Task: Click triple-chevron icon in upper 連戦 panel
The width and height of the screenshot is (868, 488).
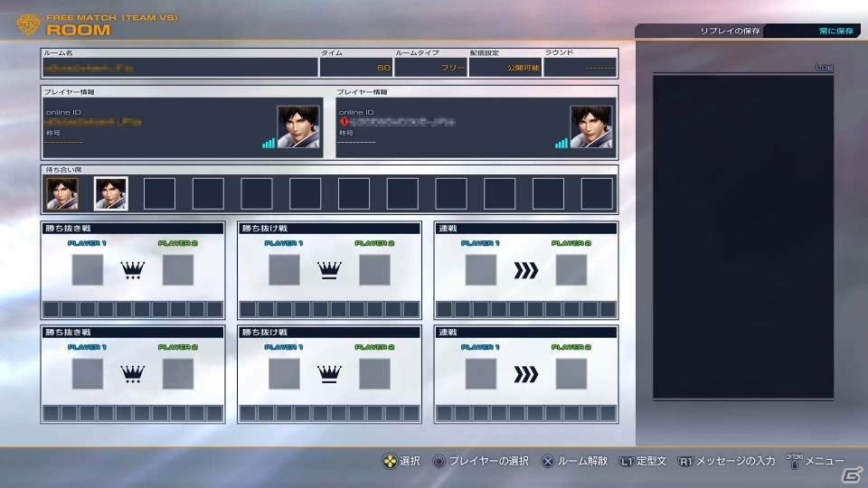Action: point(526,270)
